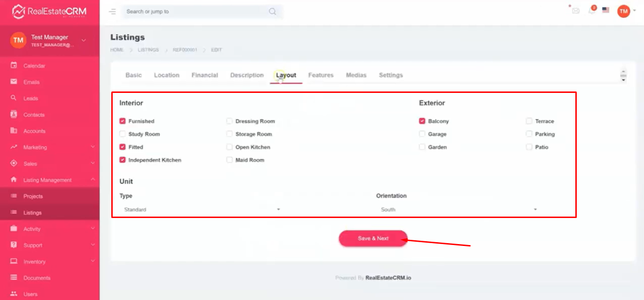Click the tab strip scroll control
Screen dimensions: 644x300
point(623,75)
